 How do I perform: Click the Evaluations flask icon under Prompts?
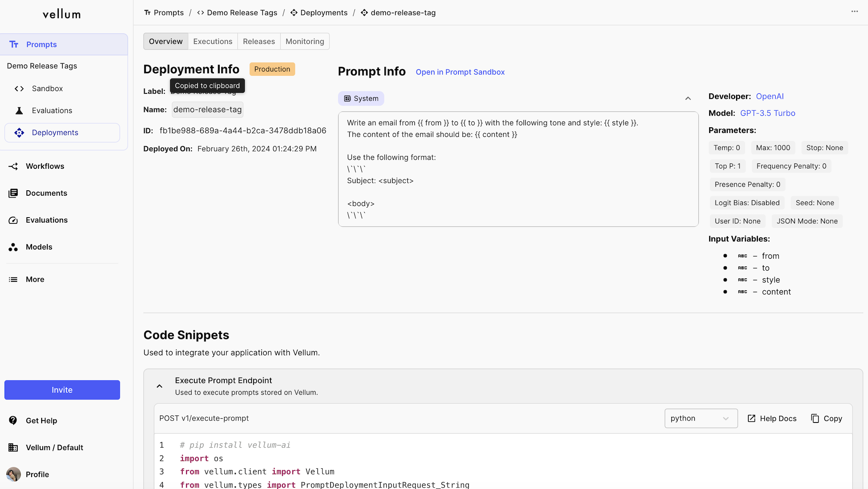point(19,111)
